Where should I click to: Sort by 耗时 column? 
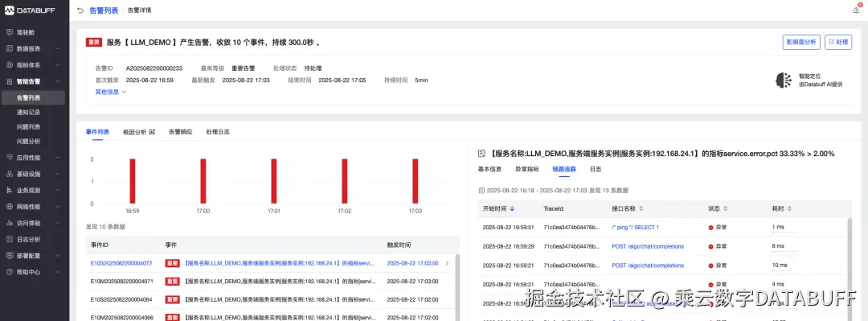(x=789, y=209)
